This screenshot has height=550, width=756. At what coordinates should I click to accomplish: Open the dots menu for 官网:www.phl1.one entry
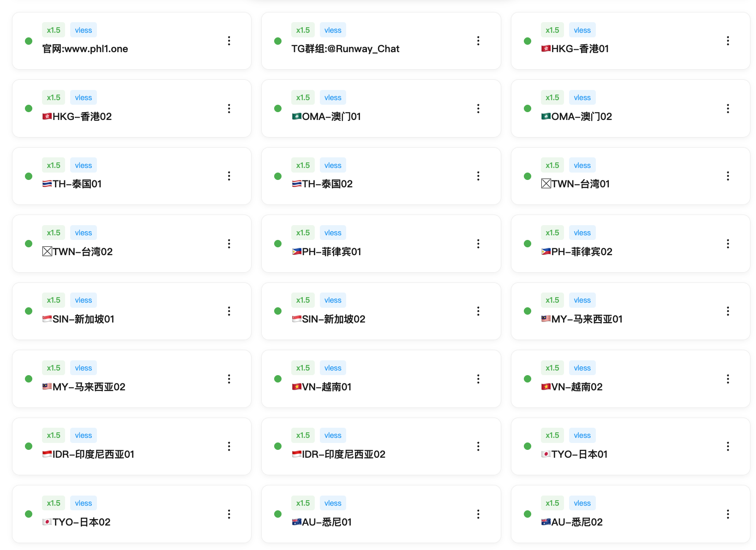click(229, 41)
